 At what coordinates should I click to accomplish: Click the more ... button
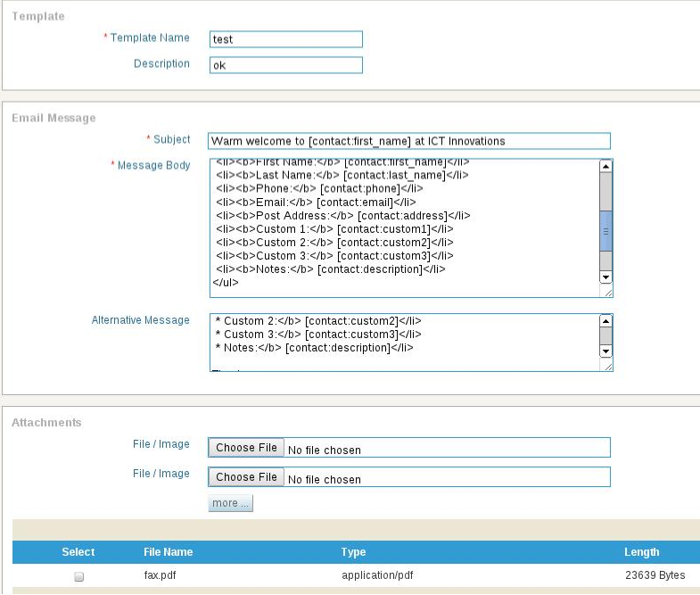click(x=230, y=503)
